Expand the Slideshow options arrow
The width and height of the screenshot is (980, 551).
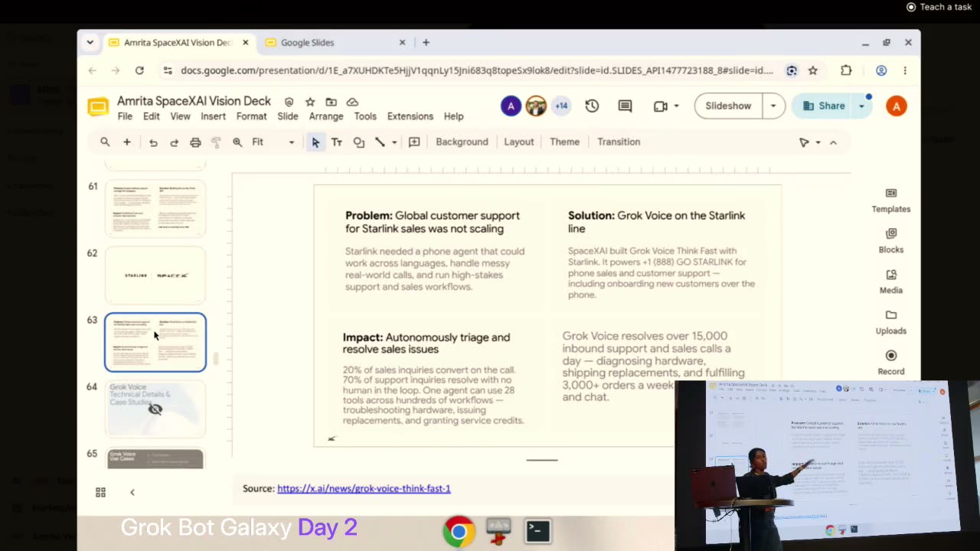pyautogui.click(x=773, y=106)
